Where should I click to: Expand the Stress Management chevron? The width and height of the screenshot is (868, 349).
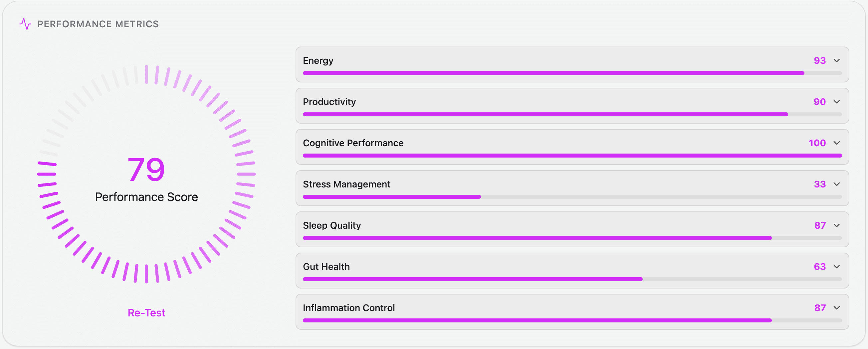point(837,184)
